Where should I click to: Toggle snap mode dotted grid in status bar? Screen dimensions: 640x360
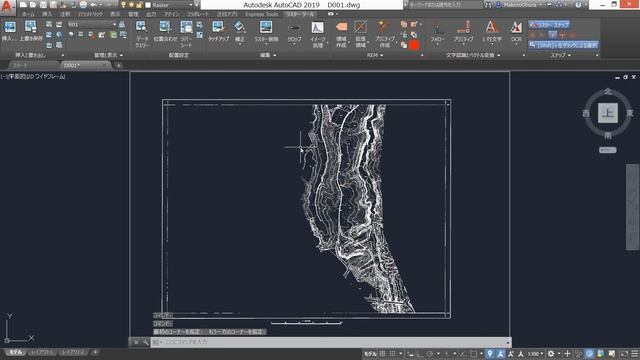(392, 354)
